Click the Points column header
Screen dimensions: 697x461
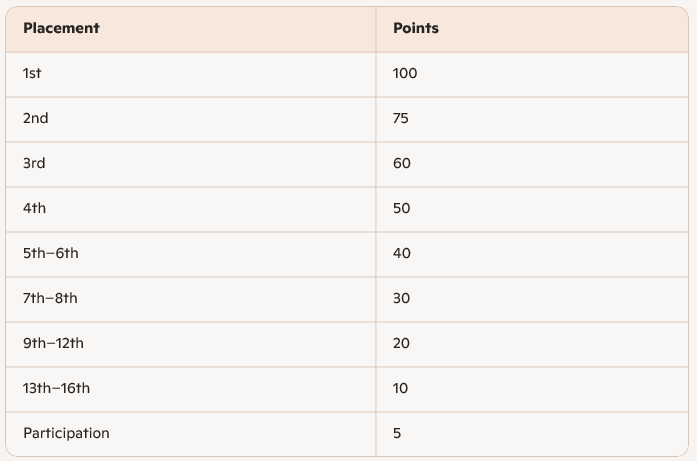click(x=416, y=28)
